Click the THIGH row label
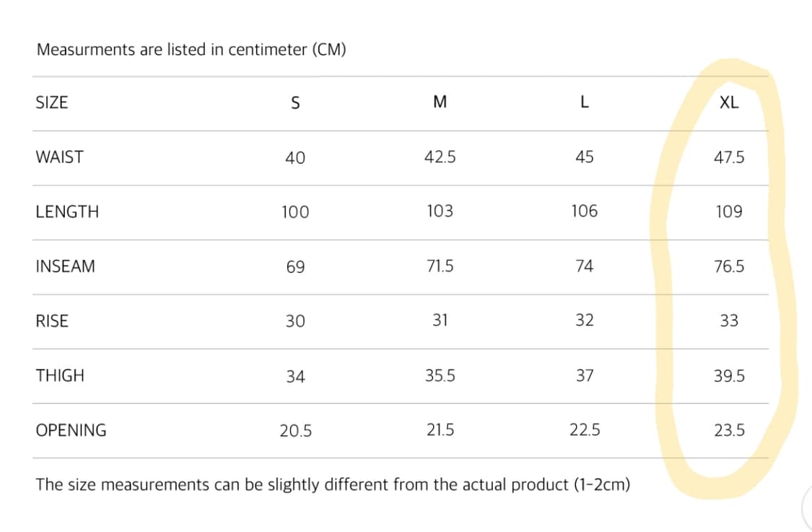 pos(60,375)
